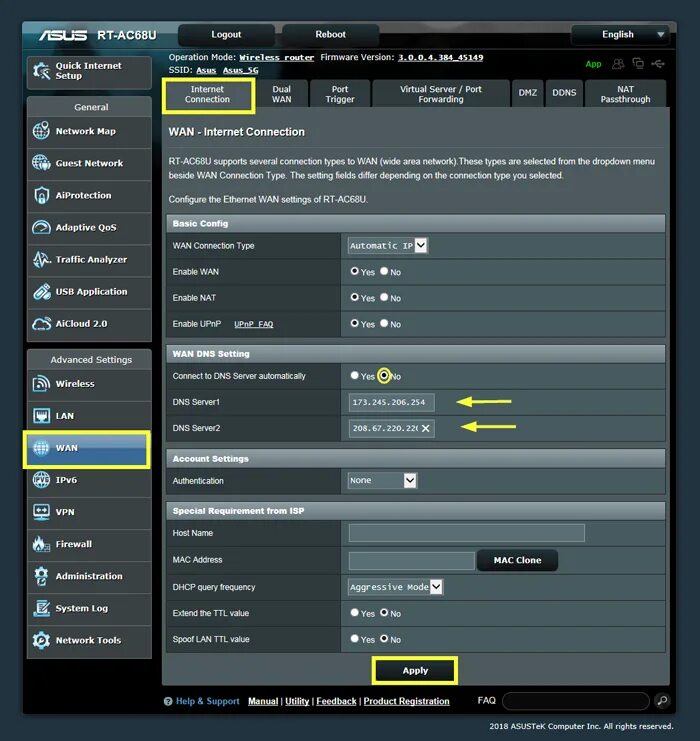Switch to DDNS tab
The image size is (700, 741).
[x=564, y=93]
